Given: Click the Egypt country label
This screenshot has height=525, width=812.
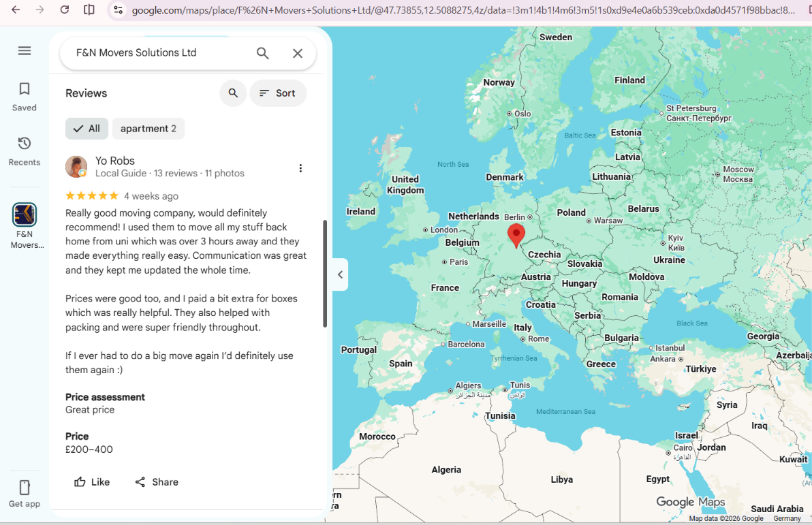Looking at the screenshot, I should tap(657, 479).
